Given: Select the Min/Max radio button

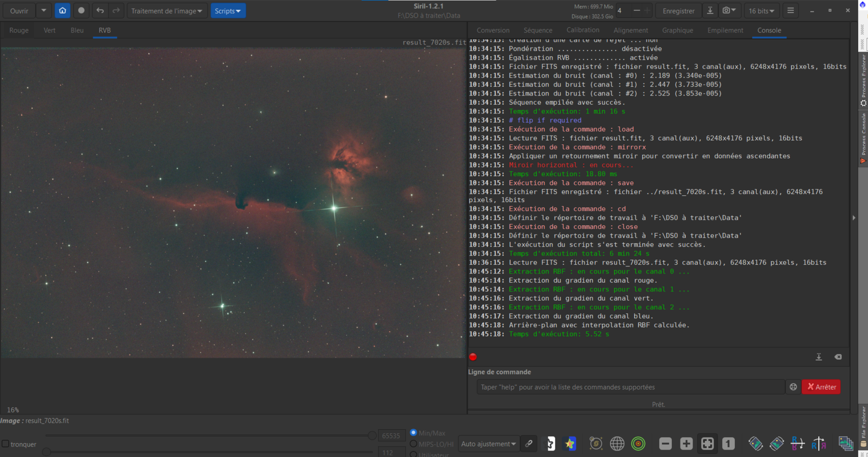Looking at the screenshot, I should point(413,433).
